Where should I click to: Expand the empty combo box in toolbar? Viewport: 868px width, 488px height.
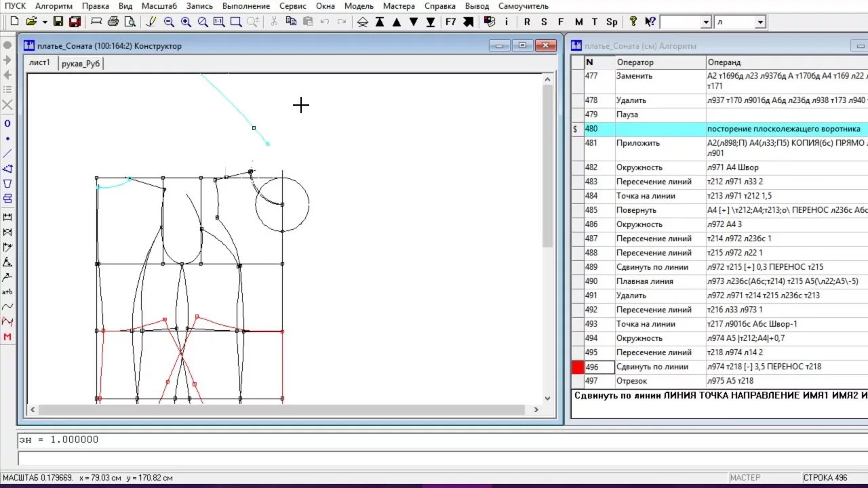point(706,22)
